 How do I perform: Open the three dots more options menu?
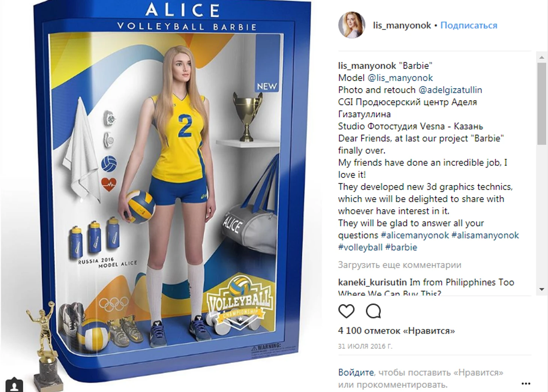[x=526, y=383]
